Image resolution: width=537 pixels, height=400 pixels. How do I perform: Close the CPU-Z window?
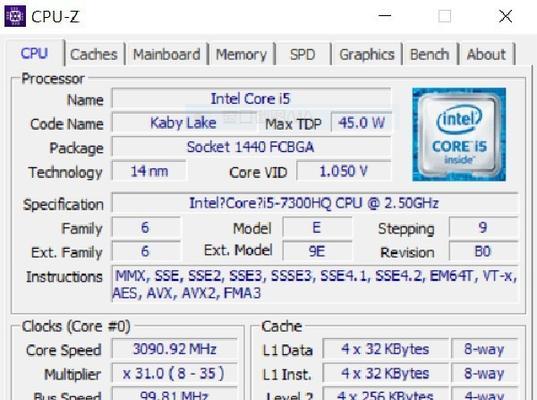[x=505, y=16]
